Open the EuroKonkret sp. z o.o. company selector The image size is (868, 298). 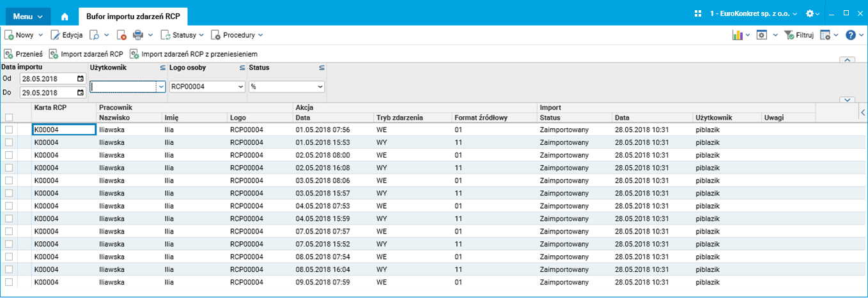754,13
